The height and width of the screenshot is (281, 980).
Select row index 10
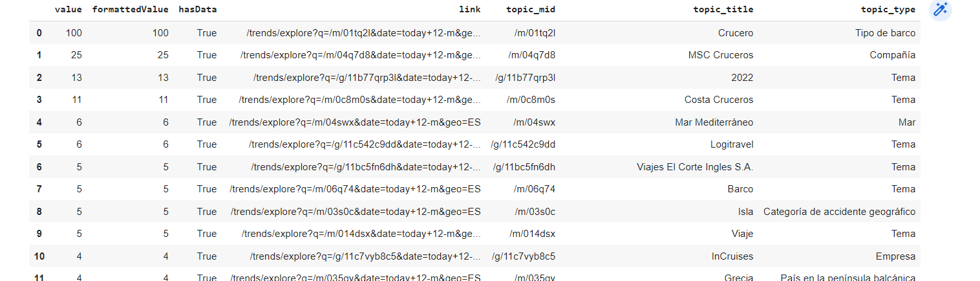click(x=39, y=256)
